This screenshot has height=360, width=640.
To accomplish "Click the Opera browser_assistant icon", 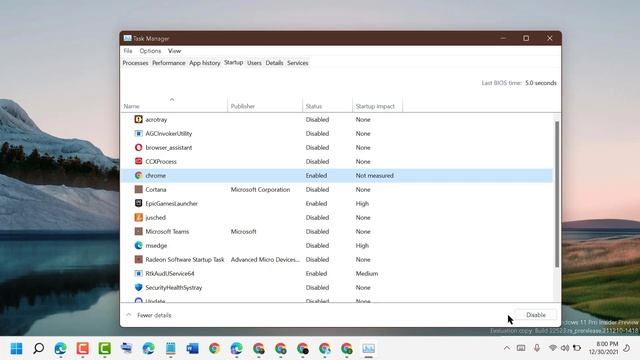I will [138, 147].
